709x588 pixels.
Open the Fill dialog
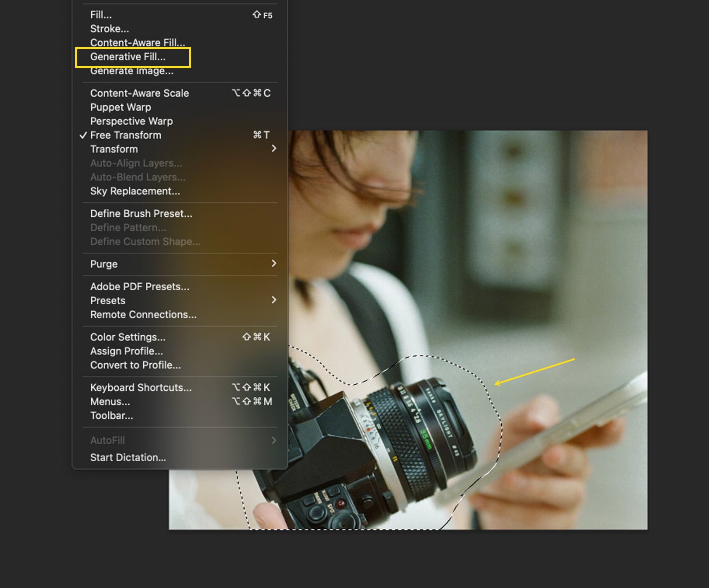point(101,15)
